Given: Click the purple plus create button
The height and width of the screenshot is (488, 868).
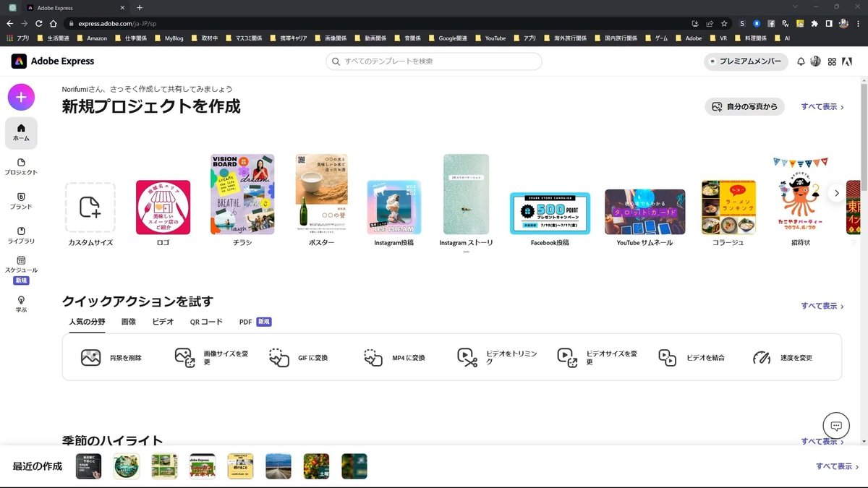Looking at the screenshot, I should pos(21,97).
